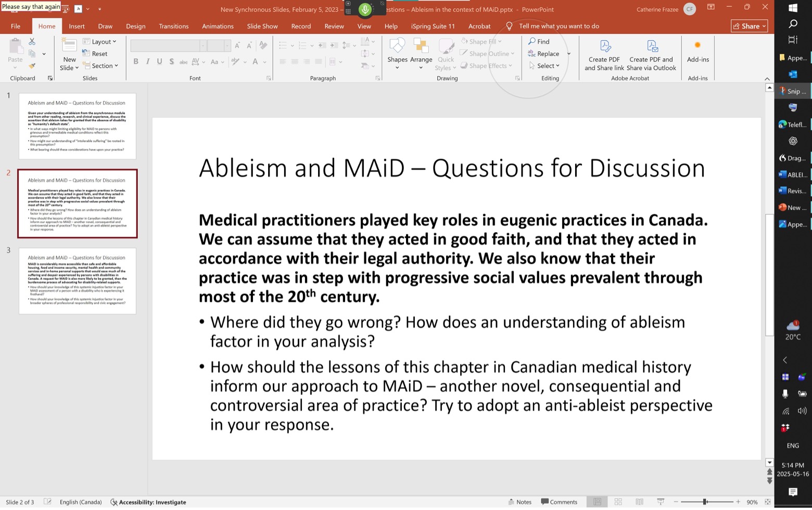Viewport: 812px width, 510px height.
Task: Select slide 3 thumbnail
Action: click(78, 281)
